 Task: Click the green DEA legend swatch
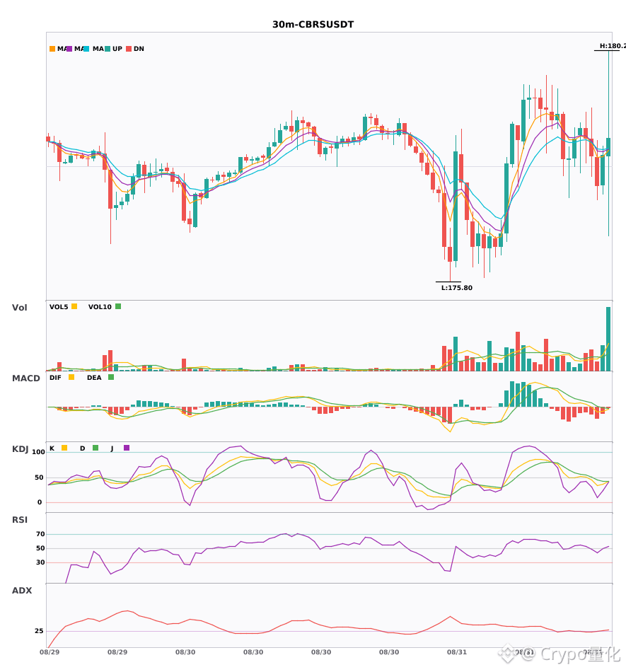pyautogui.click(x=111, y=377)
